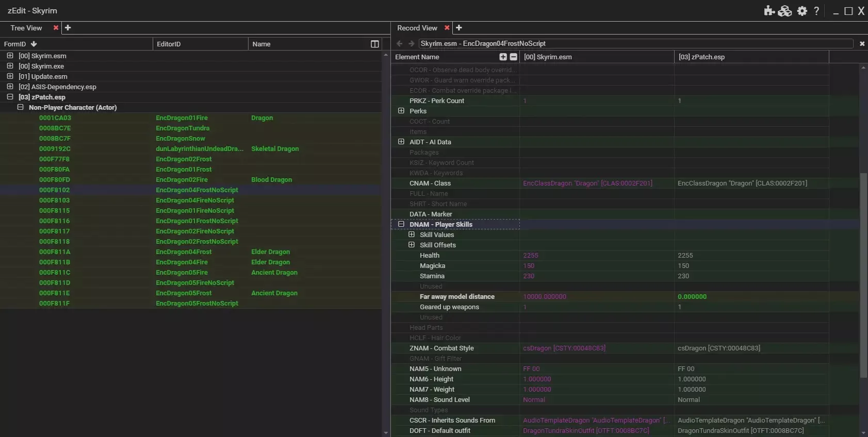Click the Tree View scrollbar down arrow
The image size is (868, 437).
(386, 433)
